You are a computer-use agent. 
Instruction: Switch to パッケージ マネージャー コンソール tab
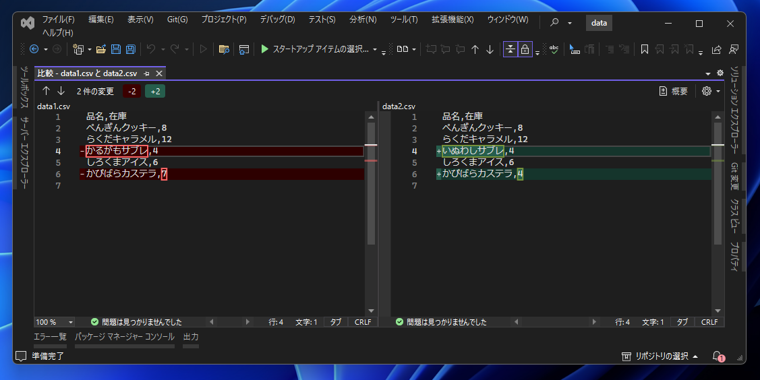125,337
